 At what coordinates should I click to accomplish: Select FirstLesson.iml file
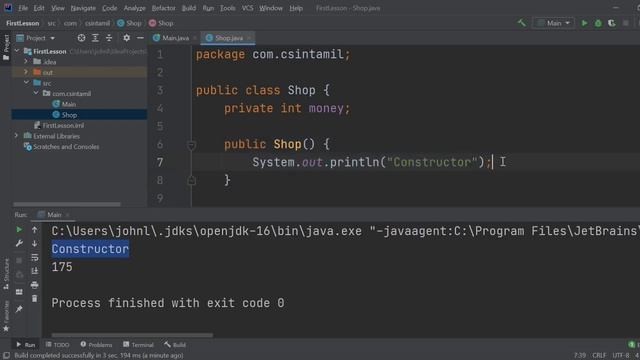click(x=59, y=125)
